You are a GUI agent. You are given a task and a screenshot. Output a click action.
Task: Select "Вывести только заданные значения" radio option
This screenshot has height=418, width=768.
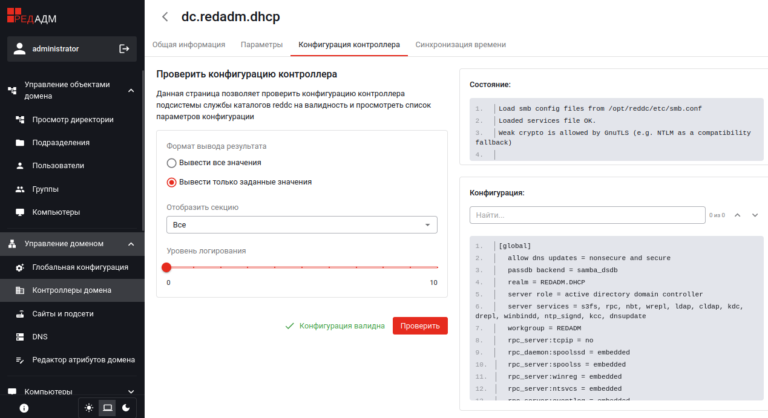172,182
